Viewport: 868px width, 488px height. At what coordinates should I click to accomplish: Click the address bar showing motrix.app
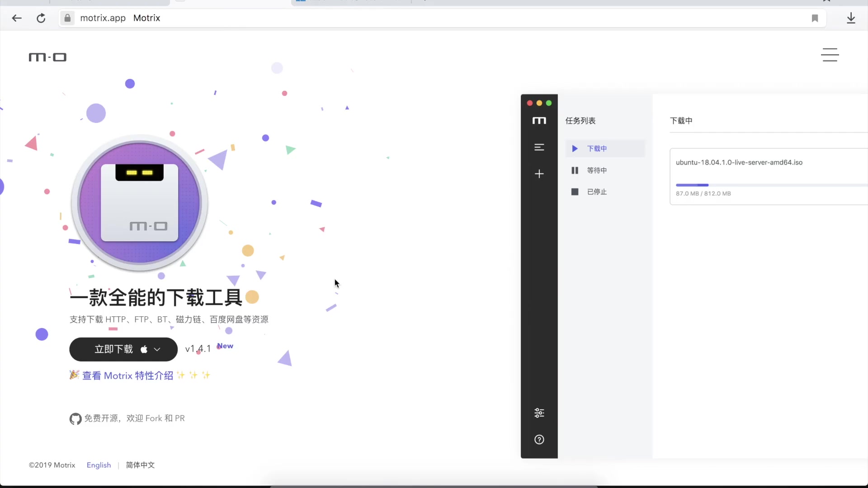coord(442,18)
